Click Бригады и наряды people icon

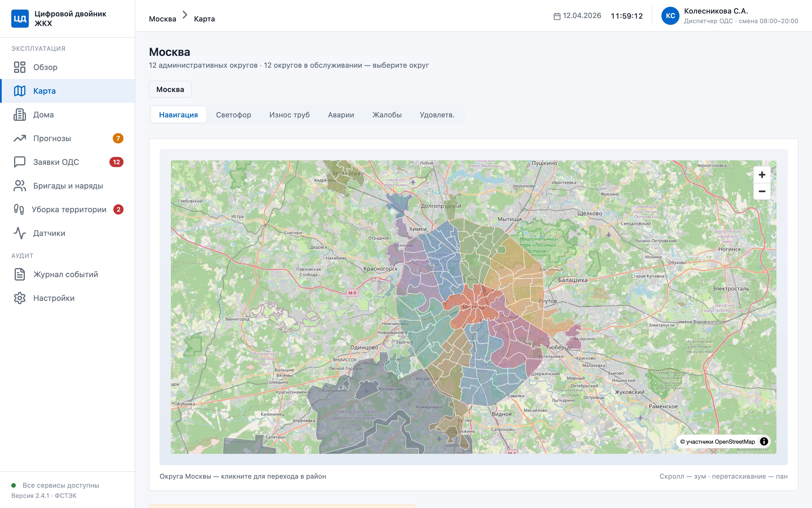tap(20, 186)
